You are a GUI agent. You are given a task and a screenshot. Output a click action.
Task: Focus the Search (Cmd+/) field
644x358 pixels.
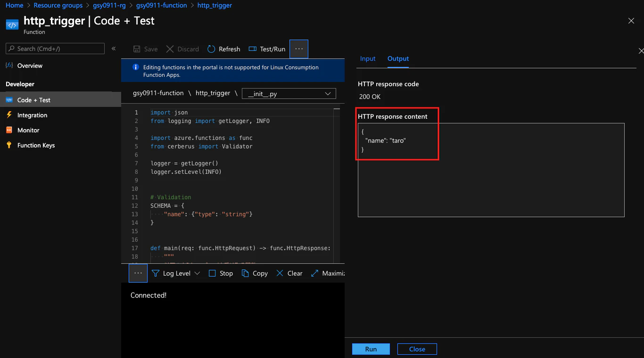55,49
